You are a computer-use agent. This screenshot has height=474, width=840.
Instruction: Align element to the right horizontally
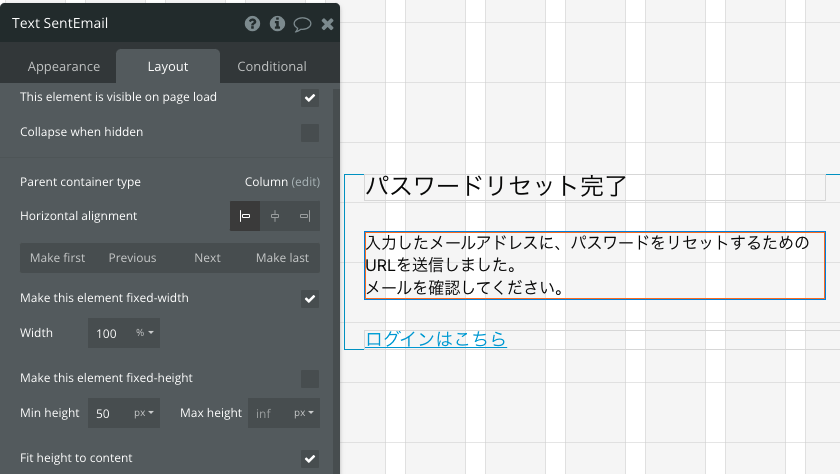pos(305,216)
